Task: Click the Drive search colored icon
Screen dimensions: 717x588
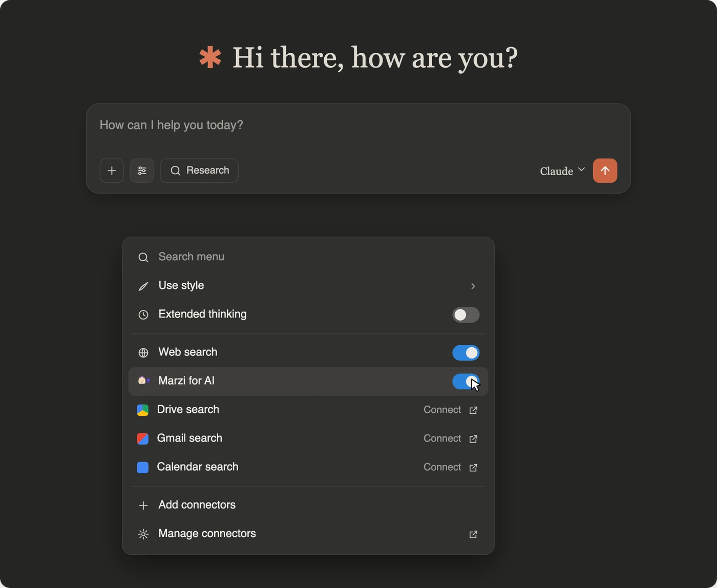Action: tap(143, 410)
